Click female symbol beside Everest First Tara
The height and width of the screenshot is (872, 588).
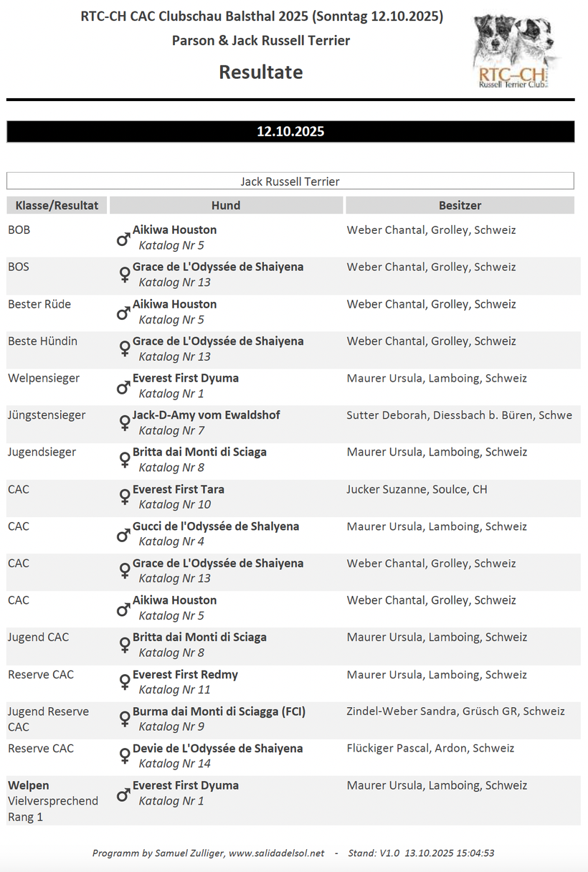pyautogui.click(x=124, y=498)
